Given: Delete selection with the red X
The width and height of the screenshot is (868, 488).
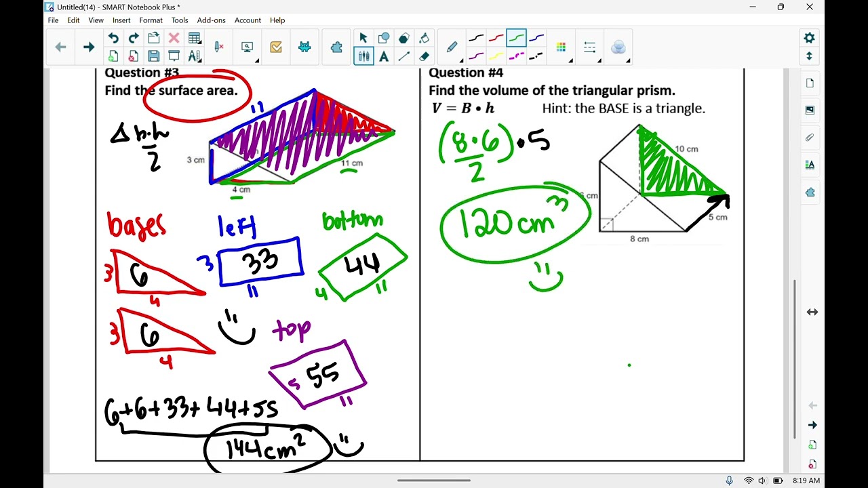Looking at the screenshot, I should 174,38.
